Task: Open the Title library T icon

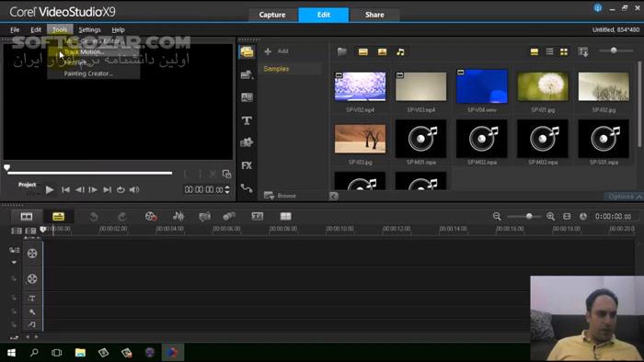Action: (x=247, y=120)
